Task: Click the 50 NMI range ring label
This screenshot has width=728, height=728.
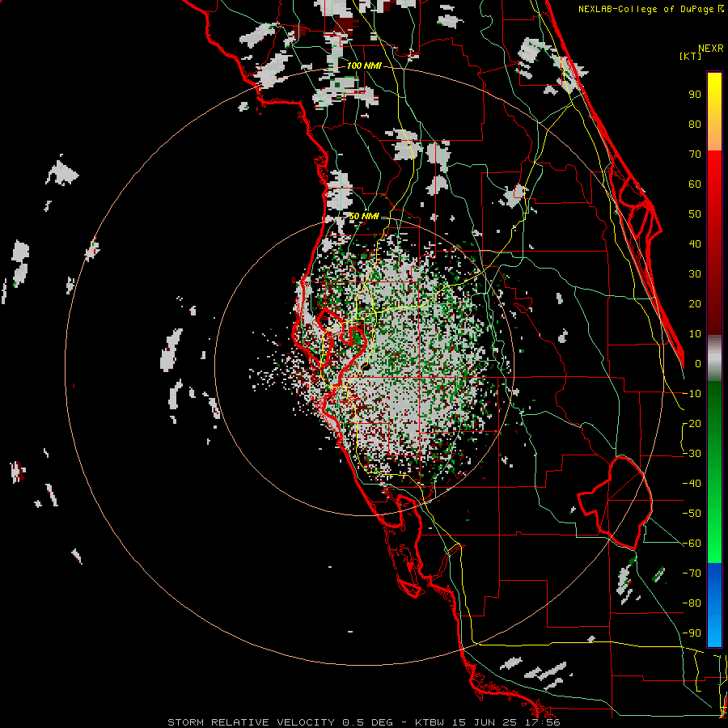Action: pos(364,216)
